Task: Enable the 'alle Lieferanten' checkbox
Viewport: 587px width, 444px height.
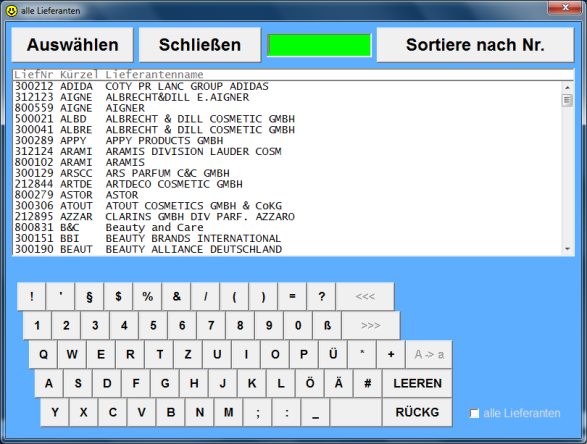Action: pos(474,413)
